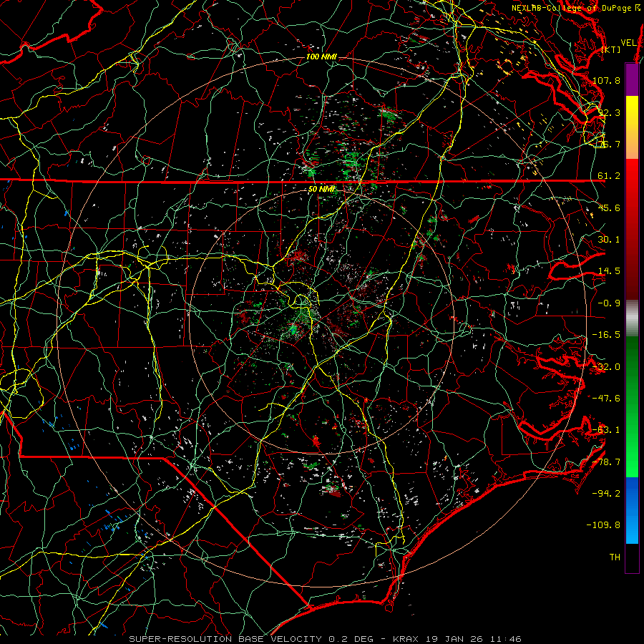Click the 107.8 legend value
644x644 pixels.
pos(606,80)
